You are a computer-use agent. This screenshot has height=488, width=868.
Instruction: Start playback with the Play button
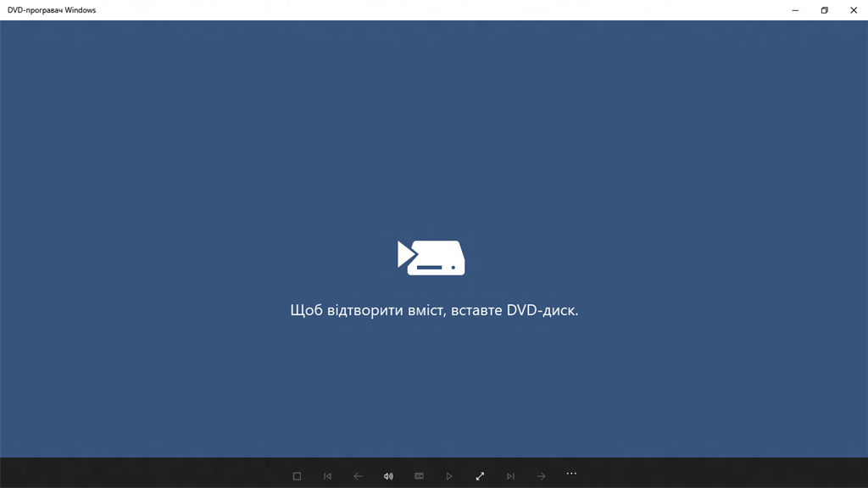tap(449, 476)
